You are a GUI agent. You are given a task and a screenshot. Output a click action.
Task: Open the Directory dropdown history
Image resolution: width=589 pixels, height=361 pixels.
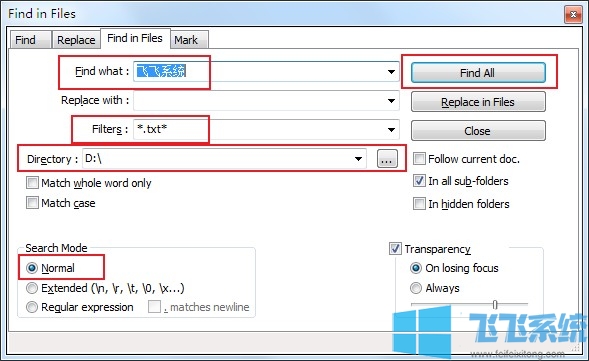tap(359, 159)
